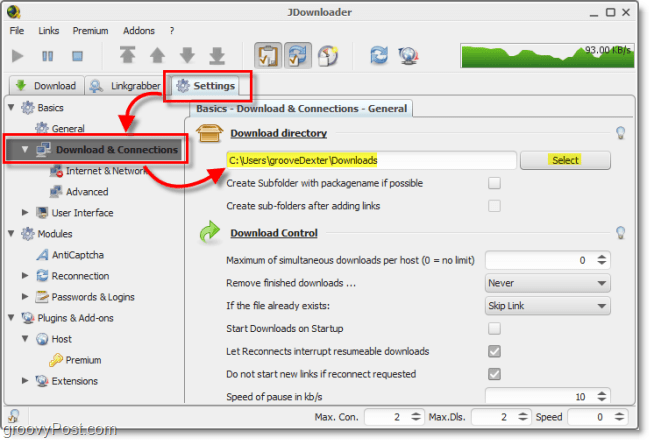The width and height of the screenshot is (649, 440).
Task: Expand the Passwords & Logins node
Action: click(25, 296)
